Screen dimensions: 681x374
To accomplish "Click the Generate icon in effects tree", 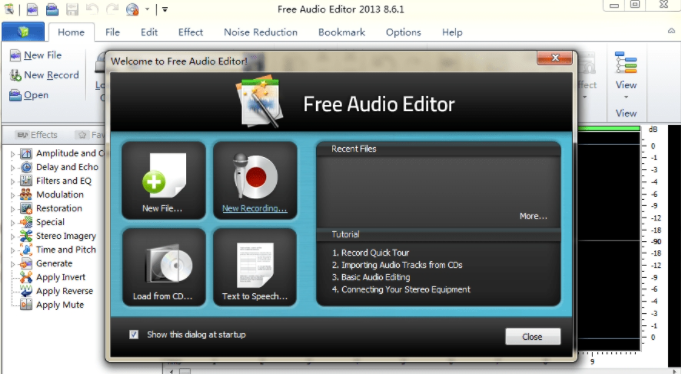I will point(26,264).
